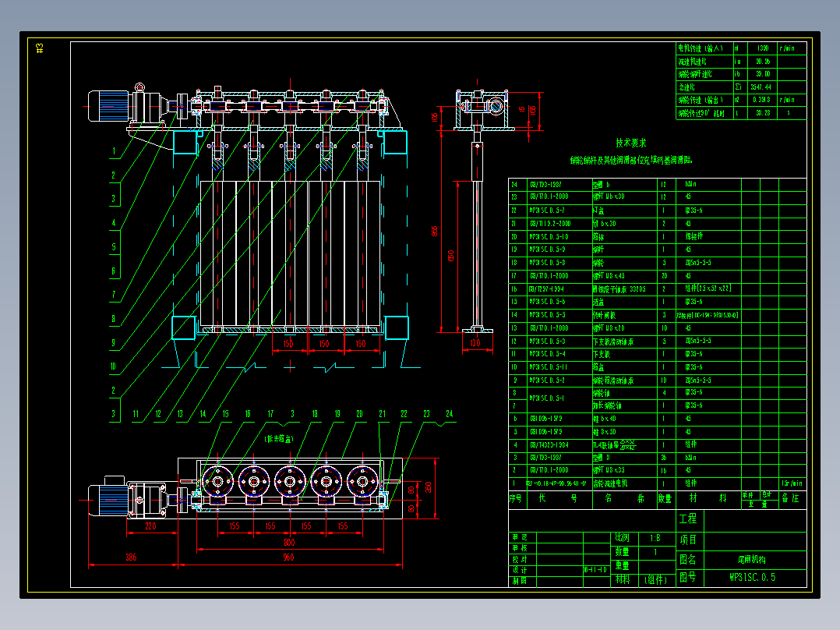Select drawing number WP31SC.0.5 in title block
This screenshot has width=840, height=630.
pyautogui.click(x=752, y=578)
